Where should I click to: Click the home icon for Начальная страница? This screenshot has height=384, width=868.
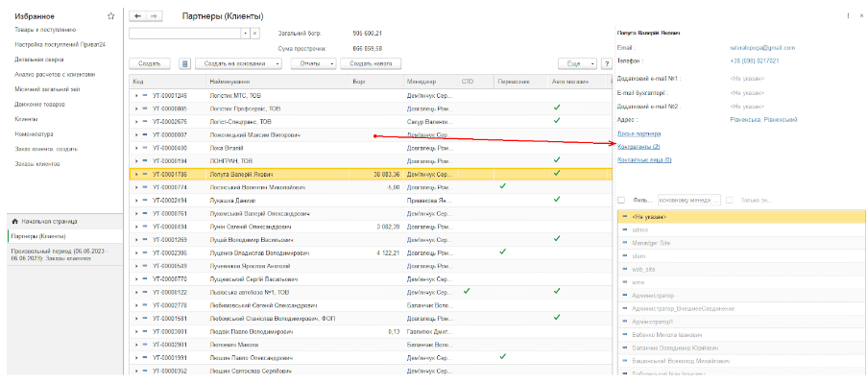coord(14,222)
